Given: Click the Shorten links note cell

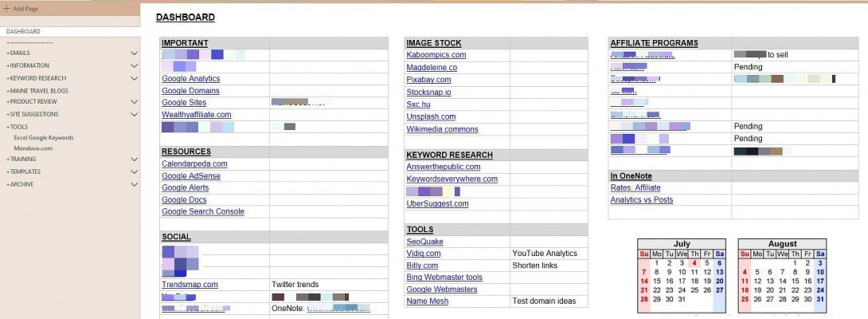Looking at the screenshot, I should point(535,266).
